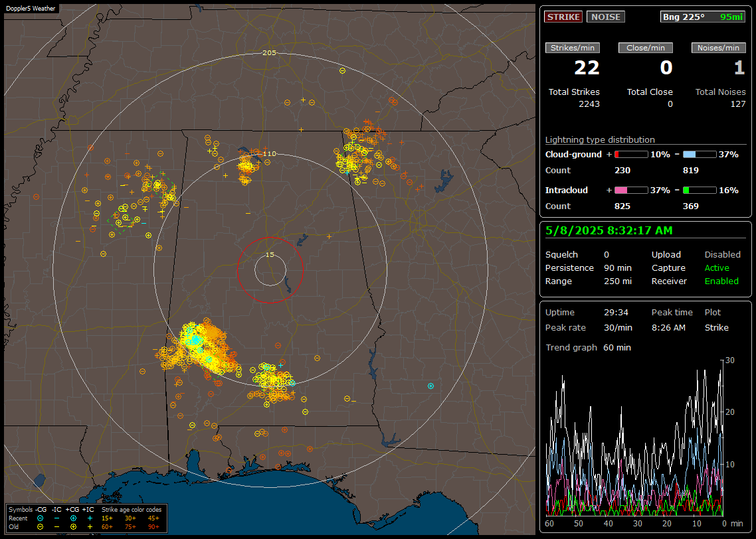Click the old -CG yellow symbol in legend
756x539 pixels.
pos(40,527)
